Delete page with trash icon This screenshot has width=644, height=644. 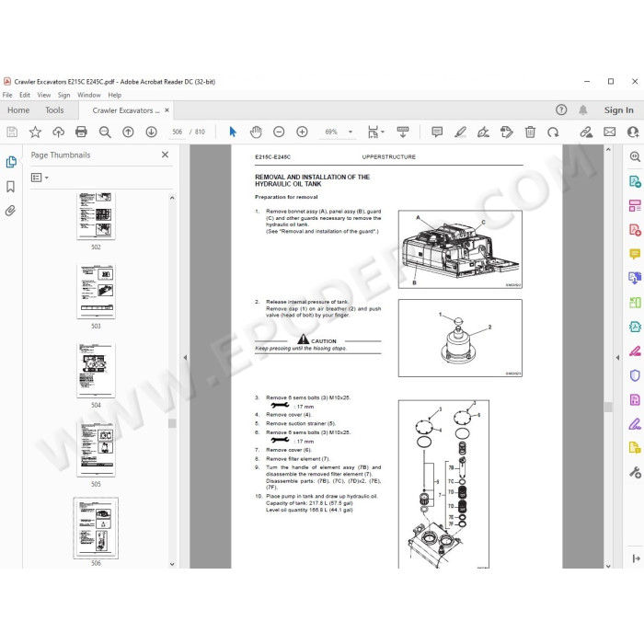tap(530, 132)
